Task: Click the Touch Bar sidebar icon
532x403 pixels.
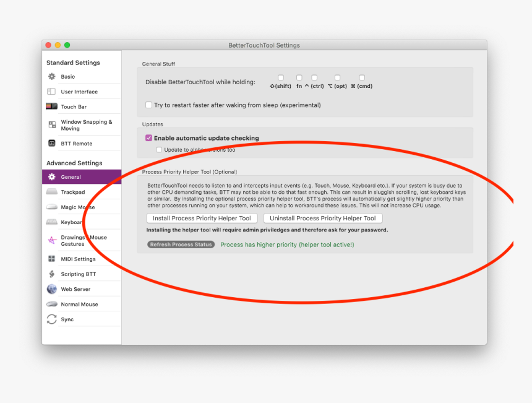Action: coord(51,106)
